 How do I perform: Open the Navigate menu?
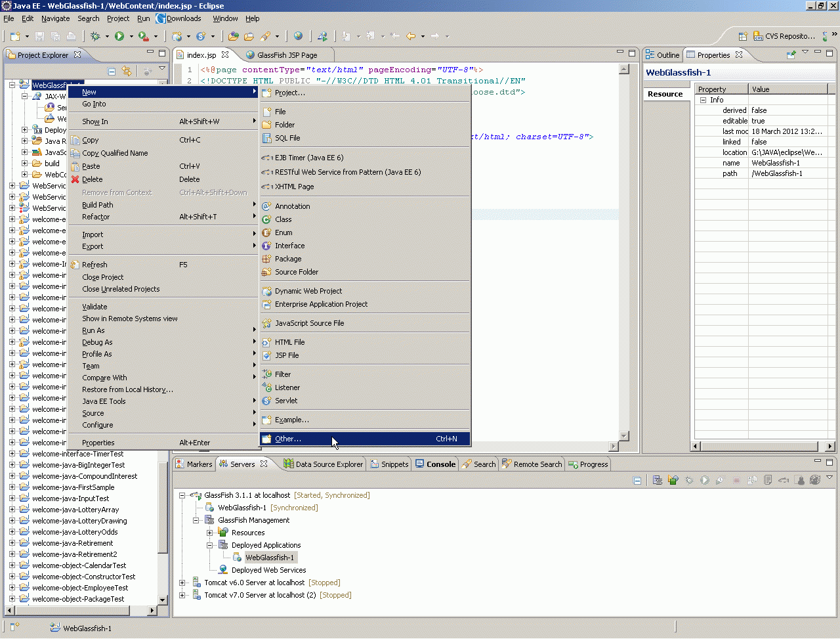point(56,18)
